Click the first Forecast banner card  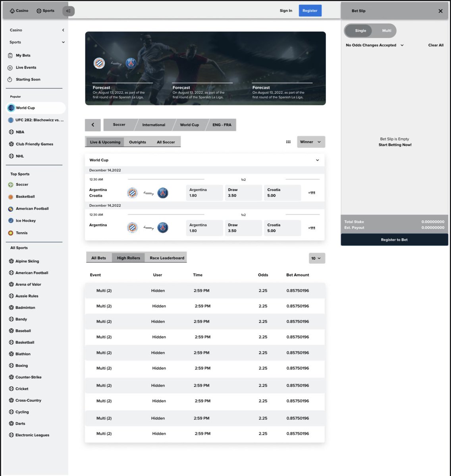(123, 91)
